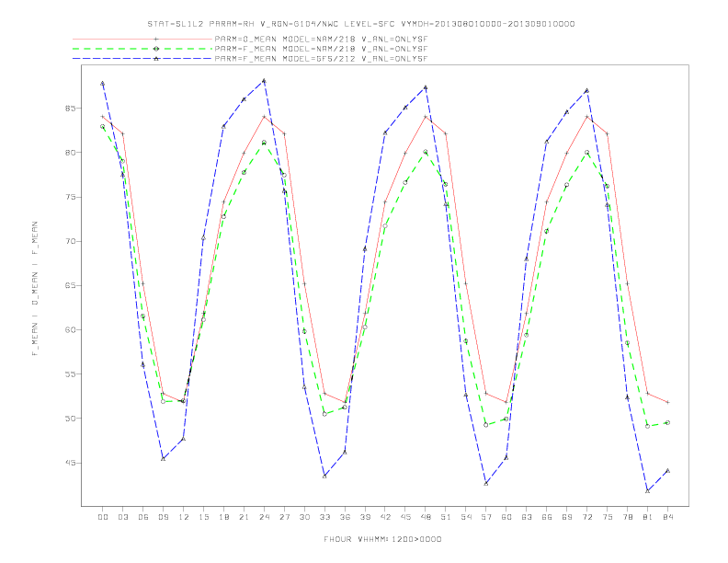
Task: Click x-axis forecast hour label 30
Action: point(304,517)
